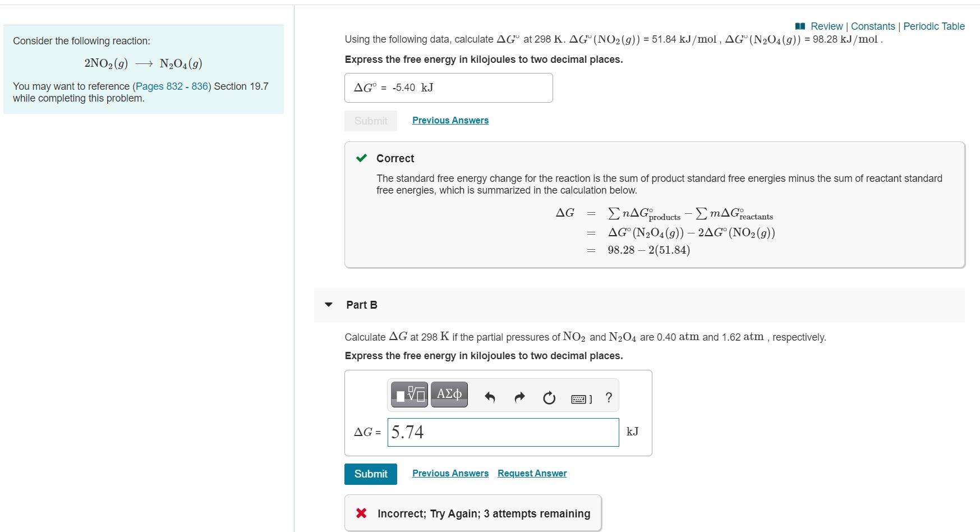Collapse the Part B section

pyautogui.click(x=328, y=304)
